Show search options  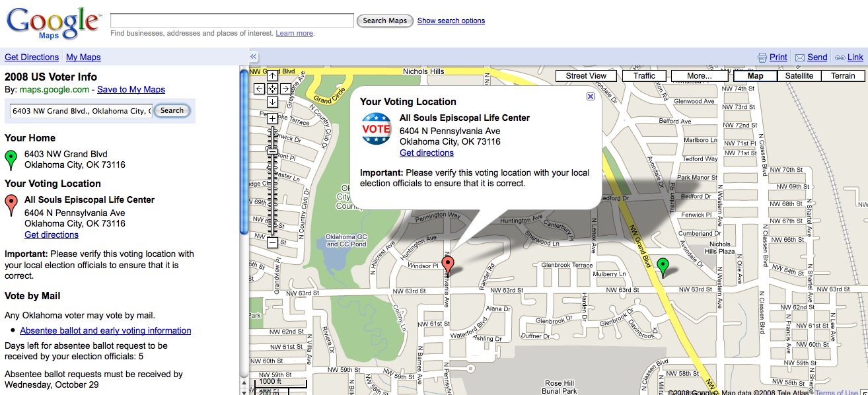click(x=451, y=20)
